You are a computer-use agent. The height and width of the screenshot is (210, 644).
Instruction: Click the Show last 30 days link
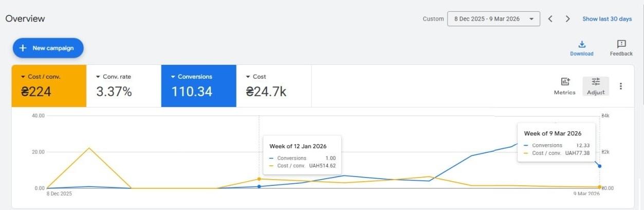coord(607,19)
